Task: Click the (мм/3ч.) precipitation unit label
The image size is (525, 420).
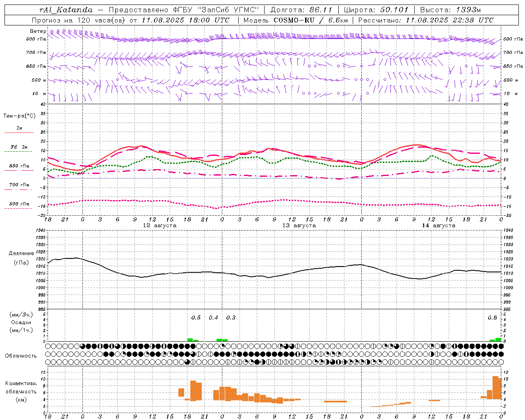Action: click(x=21, y=315)
